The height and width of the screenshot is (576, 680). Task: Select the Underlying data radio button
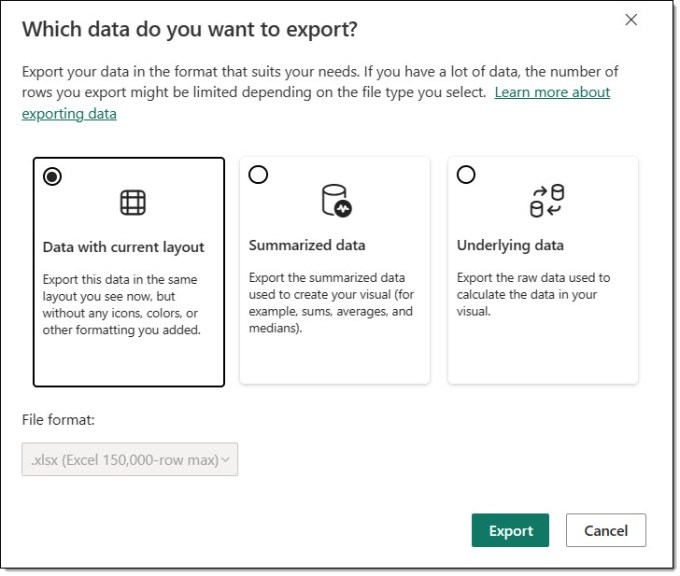click(466, 175)
